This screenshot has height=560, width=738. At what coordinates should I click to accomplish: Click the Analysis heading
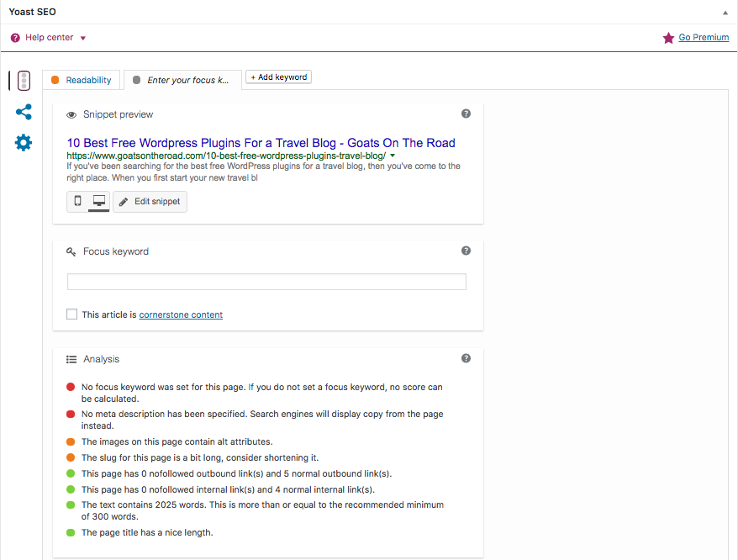101,359
